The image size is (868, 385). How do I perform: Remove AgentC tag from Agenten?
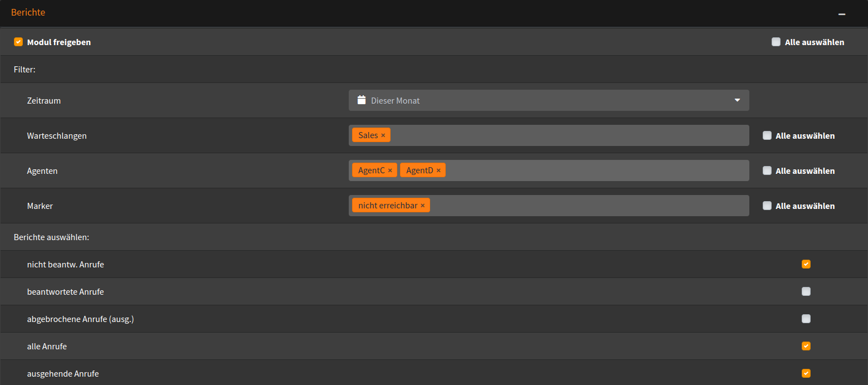(x=390, y=170)
